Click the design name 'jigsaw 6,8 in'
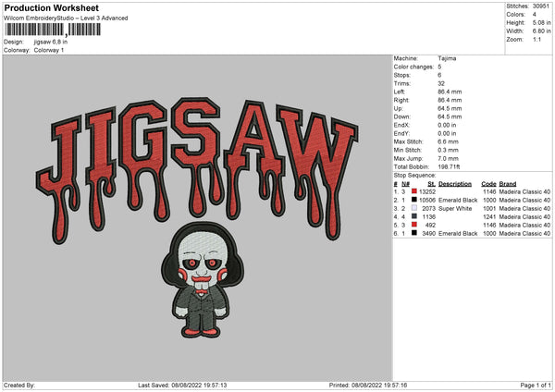The image size is (555, 392). coord(51,42)
